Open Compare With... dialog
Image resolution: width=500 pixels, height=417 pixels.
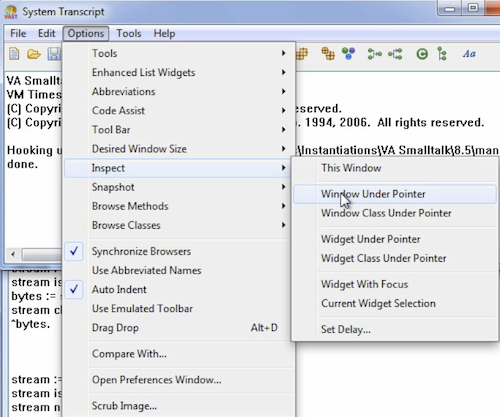pos(178,354)
